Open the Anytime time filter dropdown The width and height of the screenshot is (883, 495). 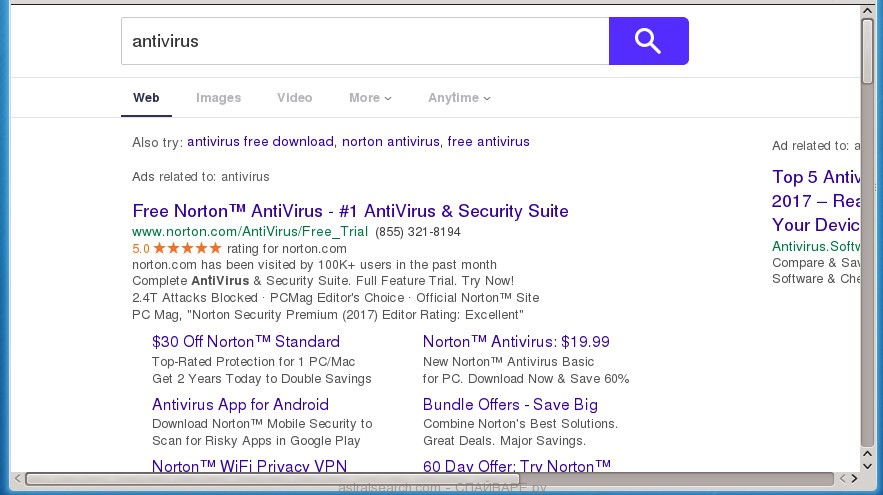pos(459,98)
